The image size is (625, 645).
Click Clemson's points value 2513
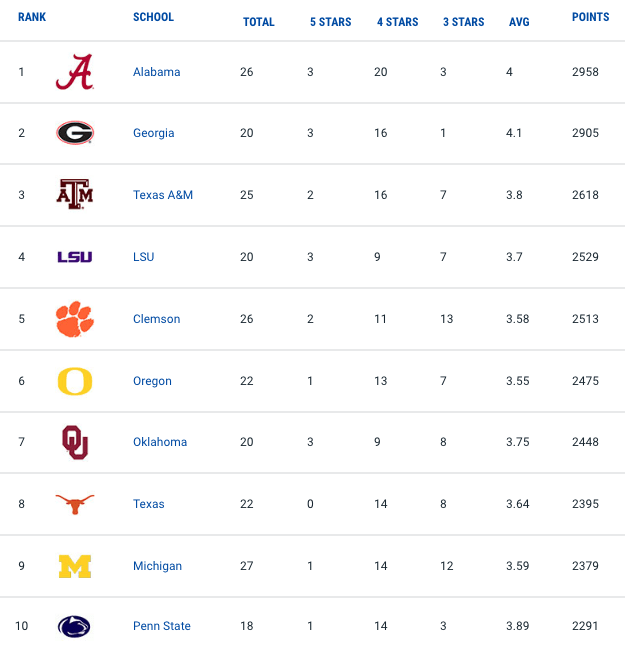[x=585, y=319]
